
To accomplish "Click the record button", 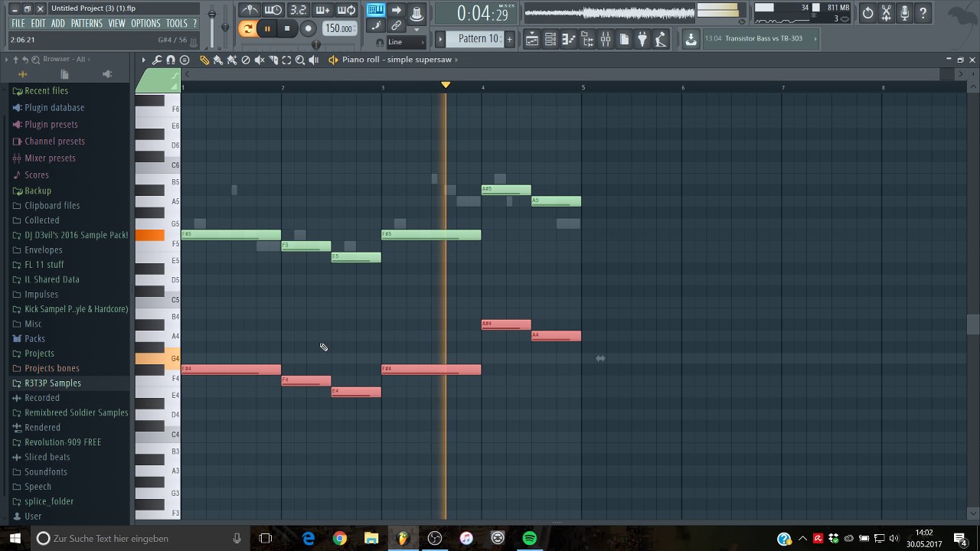I will coord(308,29).
